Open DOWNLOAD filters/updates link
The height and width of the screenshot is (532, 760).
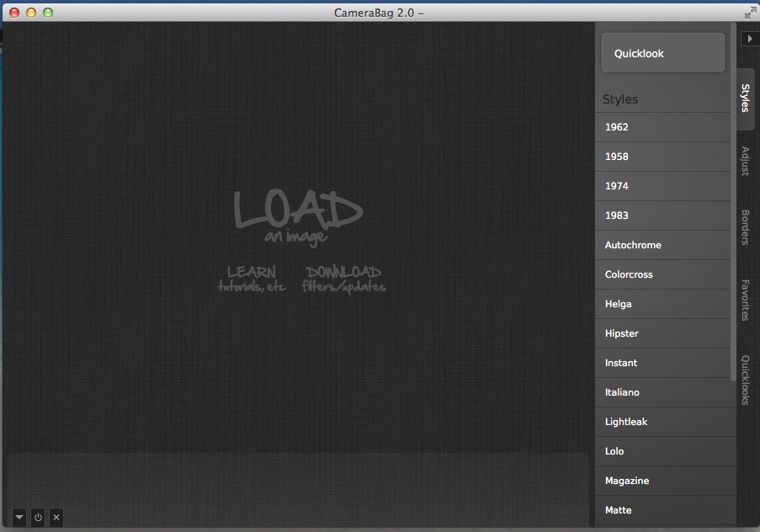343,279
